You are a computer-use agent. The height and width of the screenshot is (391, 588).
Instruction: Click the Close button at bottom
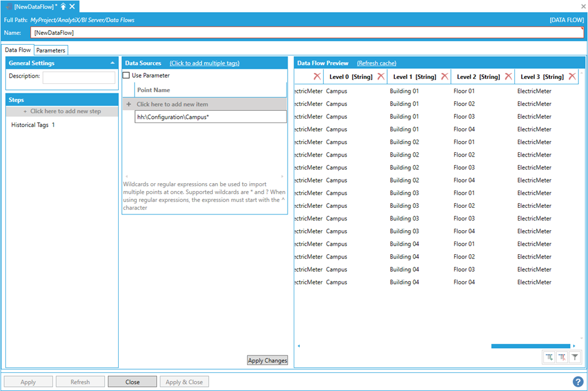click(x=132, y=382)
